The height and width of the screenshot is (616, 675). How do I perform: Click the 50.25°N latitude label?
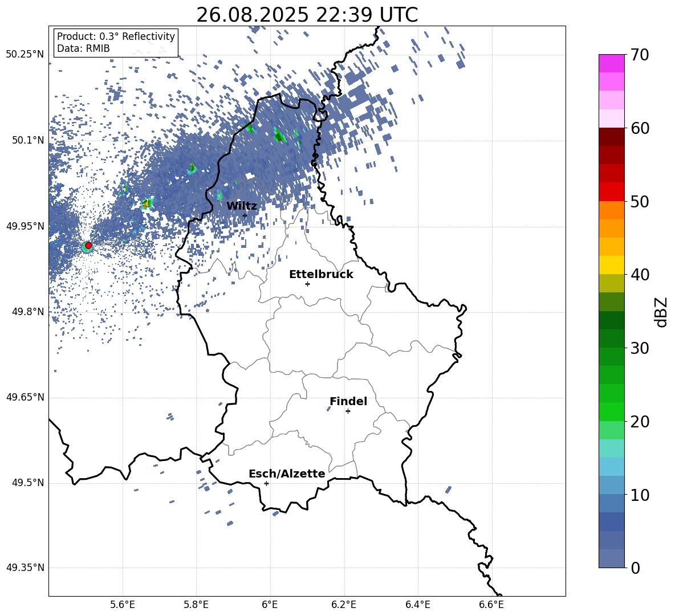[x=25, y=55]
